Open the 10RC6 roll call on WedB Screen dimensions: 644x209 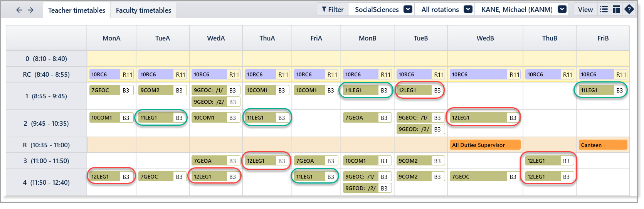485,74
